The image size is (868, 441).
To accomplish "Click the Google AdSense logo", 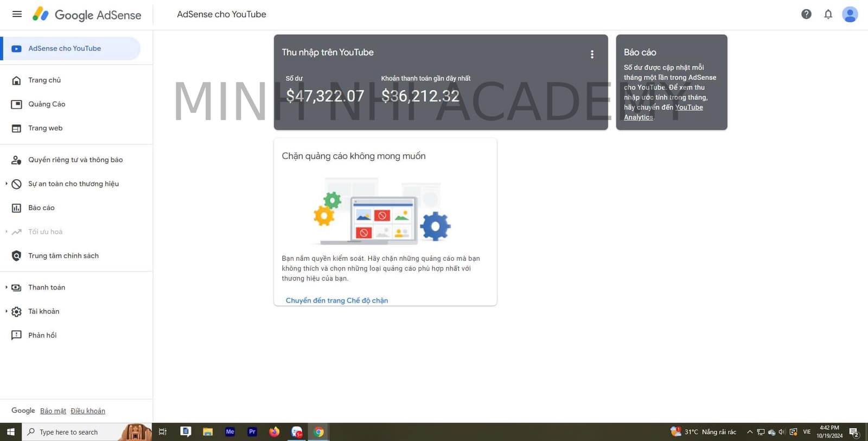I will [x=87, y=15].
